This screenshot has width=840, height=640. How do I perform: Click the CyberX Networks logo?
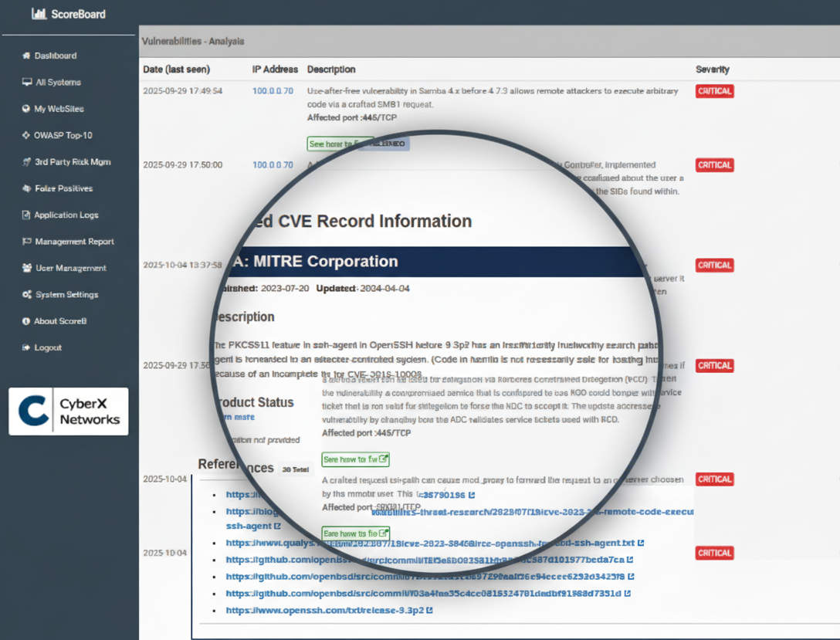68,411
